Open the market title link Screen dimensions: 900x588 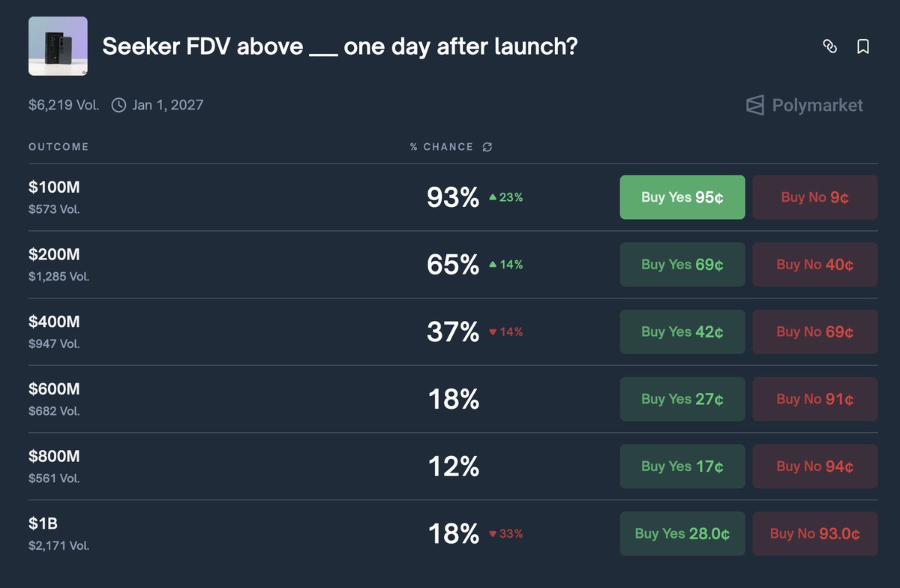[340, 47]
